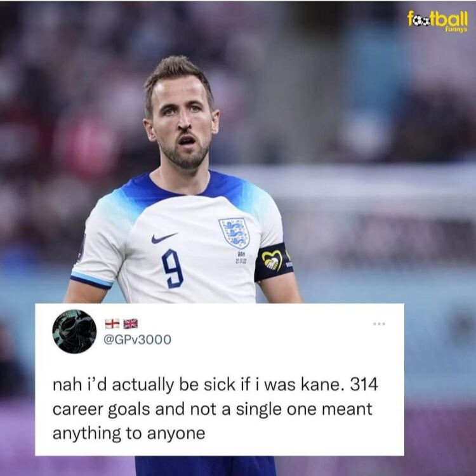
Task: Open the three-dot tweet options menu
Action: [379, 324]
